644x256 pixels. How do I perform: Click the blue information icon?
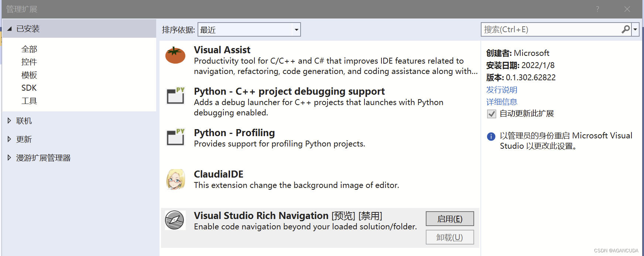pos(491,137)
